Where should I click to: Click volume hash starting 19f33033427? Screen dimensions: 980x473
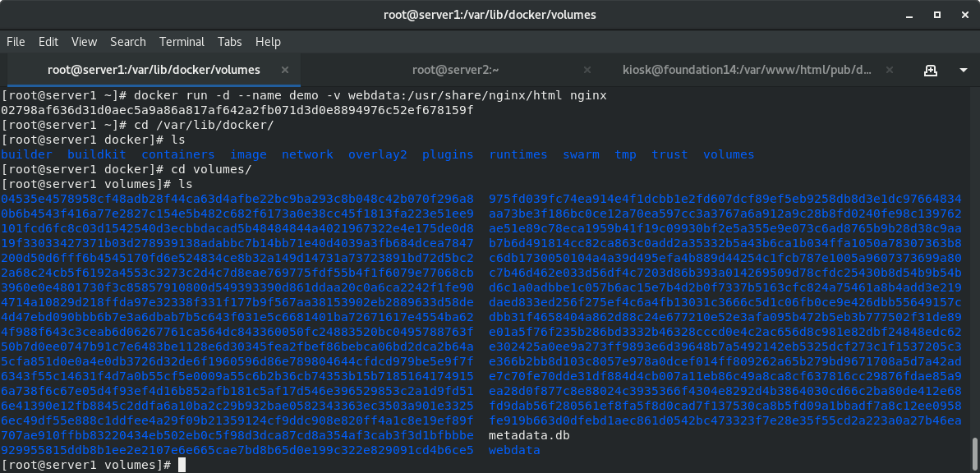click(237, 243)
